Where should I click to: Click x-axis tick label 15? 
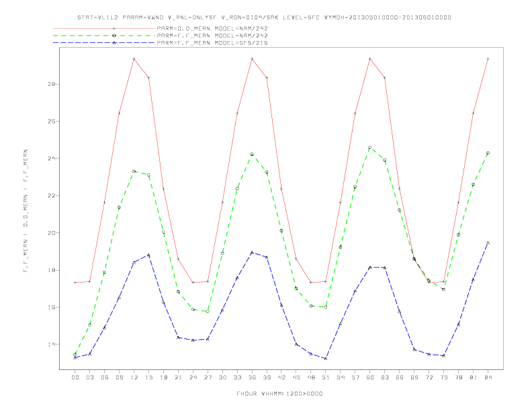(x=148, y=377)
